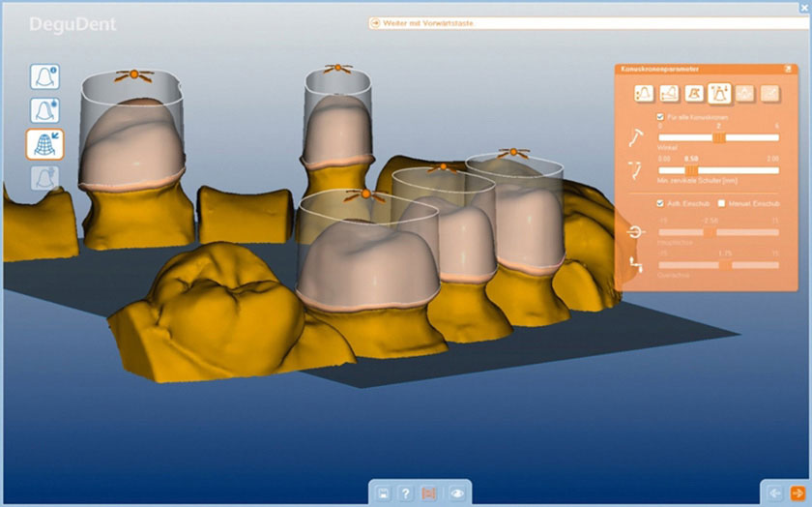Screen dimensions: 812x507
Task: Select the highlighted mesh cone crown tool
Action: click(44, 144)
